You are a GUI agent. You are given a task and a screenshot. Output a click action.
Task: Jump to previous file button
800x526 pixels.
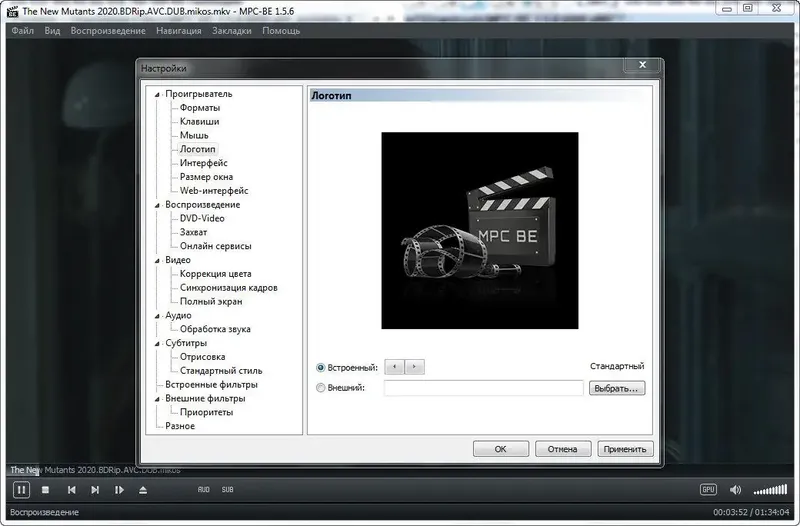(71, 490)
